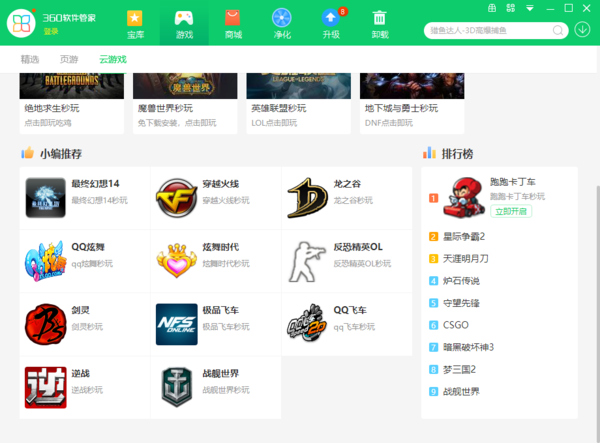Switch to the 精选 tab
The height and width of the screenshot is (443, 600).
(30, 59)
